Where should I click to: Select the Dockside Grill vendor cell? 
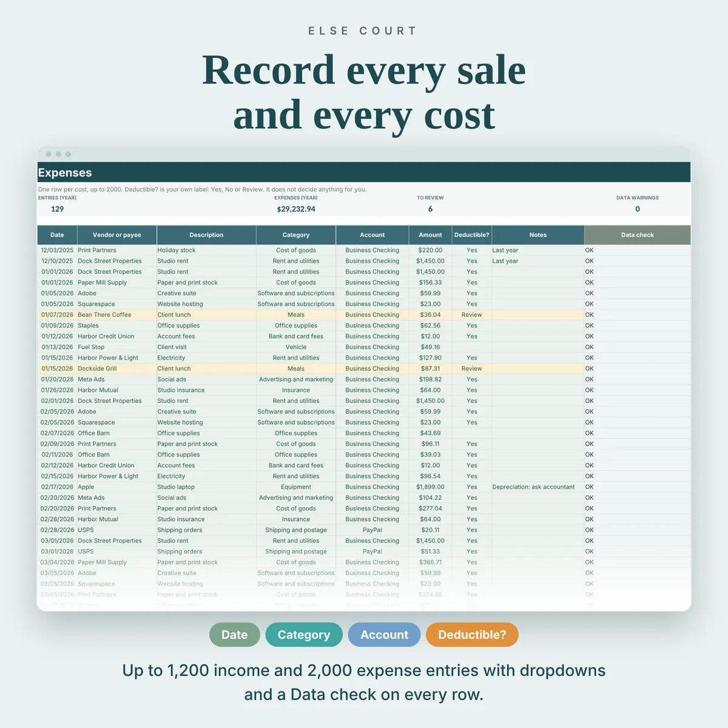tap(116, 368)
